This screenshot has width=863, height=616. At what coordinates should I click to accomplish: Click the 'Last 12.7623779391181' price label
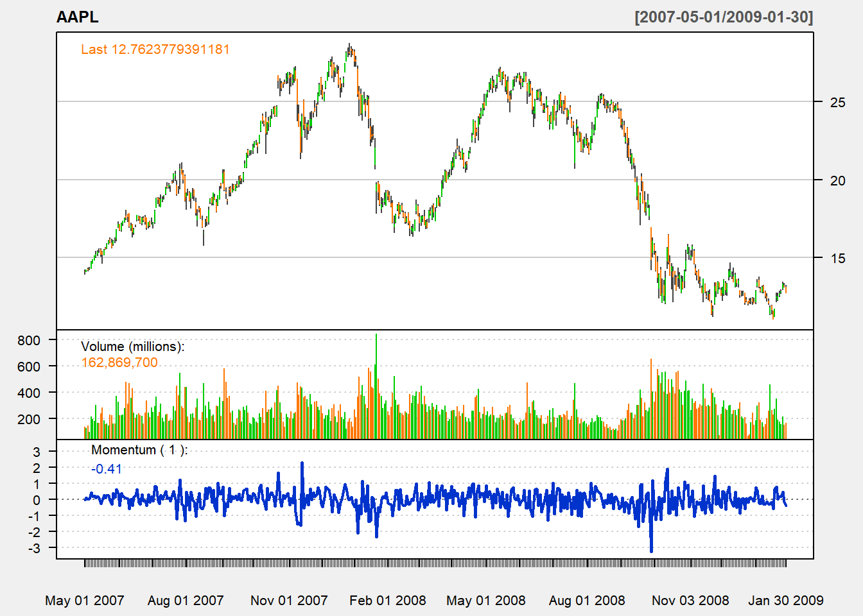click(x=155, y=49)
